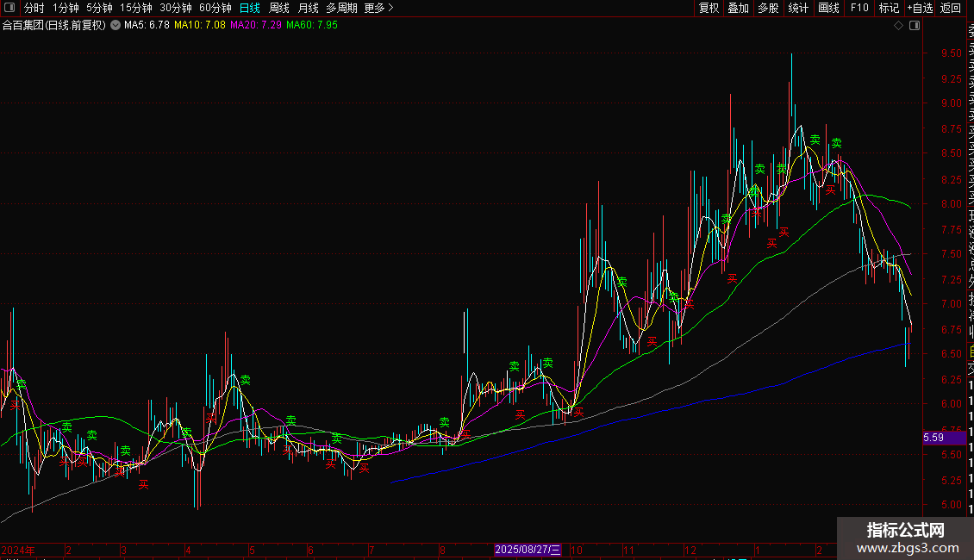
Task: Click the 叠加 overlay button
Action: pos(739,8)
